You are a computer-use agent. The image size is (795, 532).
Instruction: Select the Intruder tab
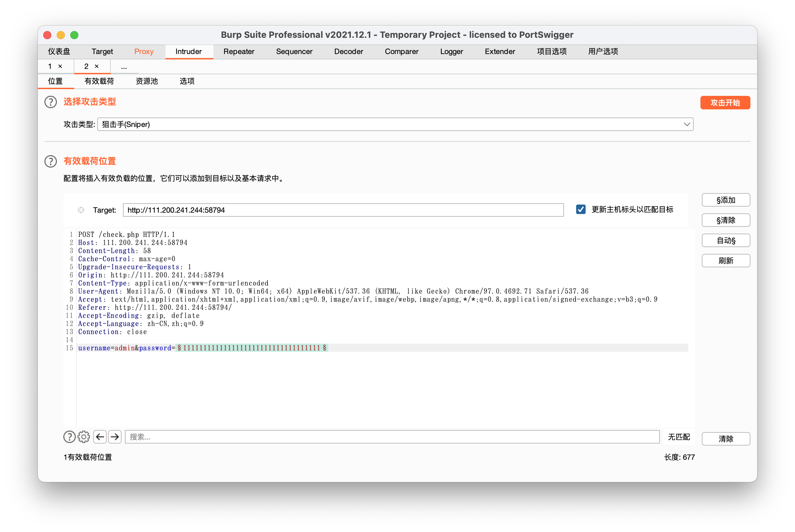click(x=189, y=52)
